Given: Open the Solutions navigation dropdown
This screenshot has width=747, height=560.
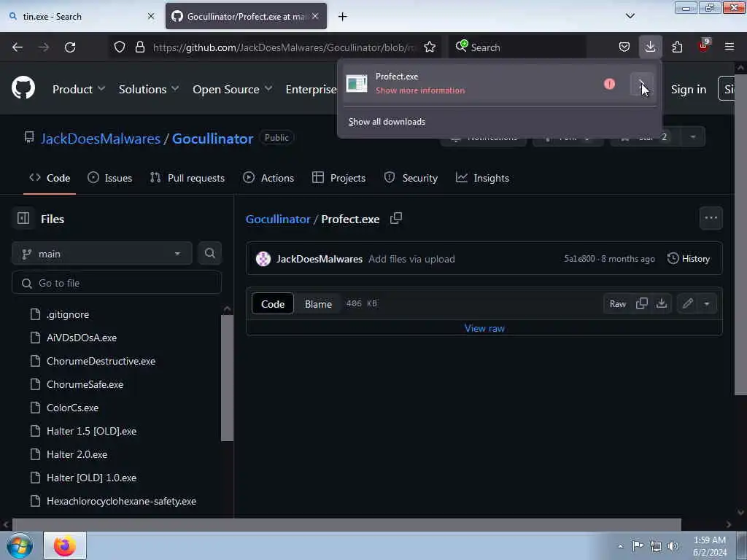Looking at the screenshot, I should [149, 89].
